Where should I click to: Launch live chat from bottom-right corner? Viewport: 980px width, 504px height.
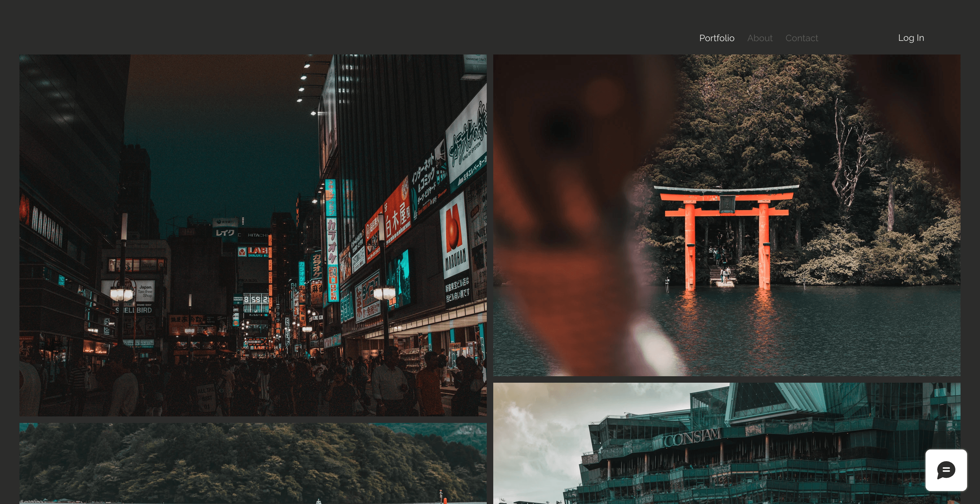pos(946,471)
